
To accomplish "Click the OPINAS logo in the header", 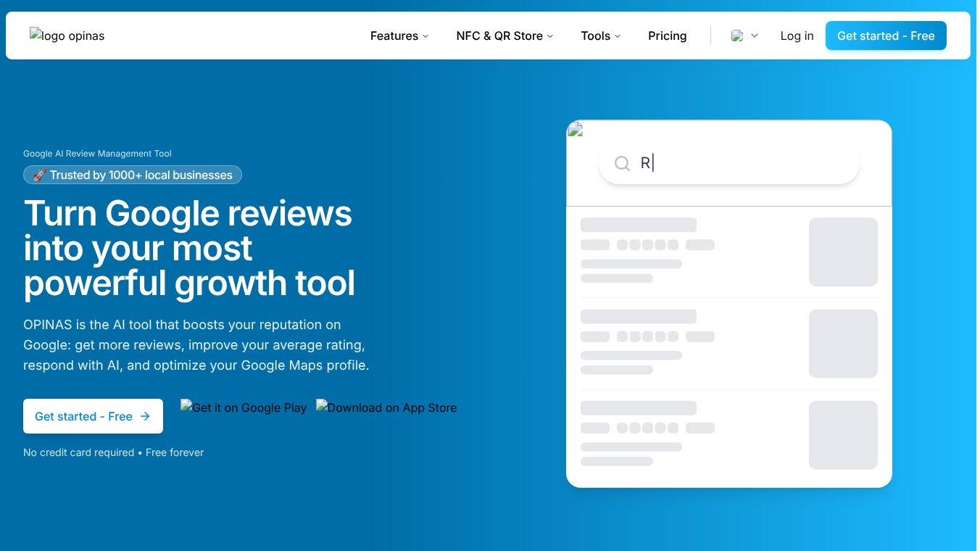I will click(67, 36).
